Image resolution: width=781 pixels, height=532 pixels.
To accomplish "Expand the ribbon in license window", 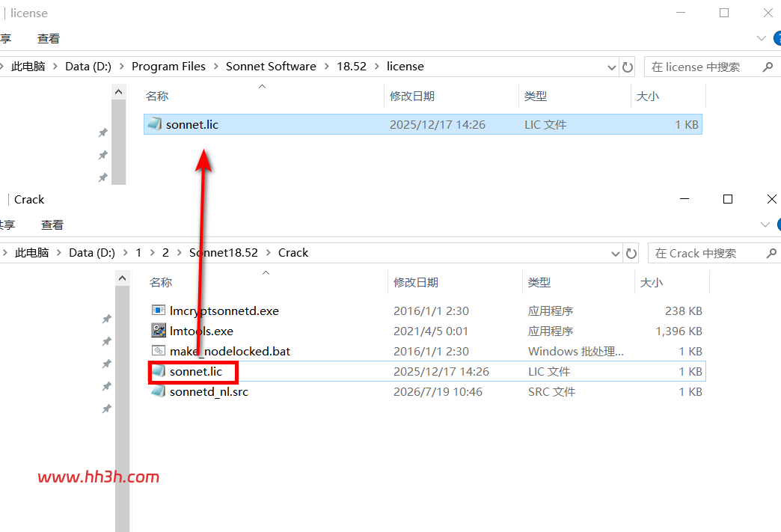I will click(761, 38).
